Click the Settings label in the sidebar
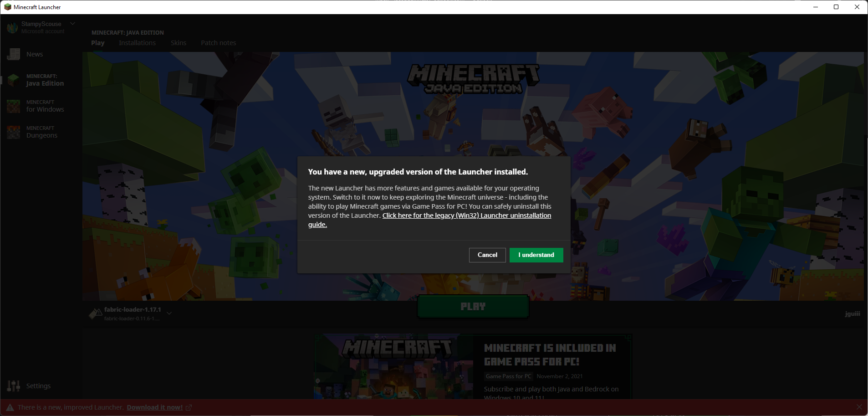 (39, 386)
